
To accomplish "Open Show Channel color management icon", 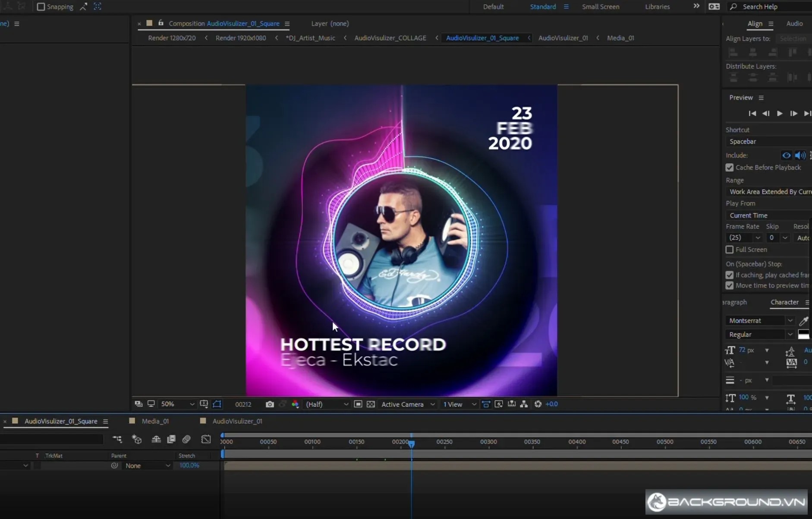I will coord(295,404).
